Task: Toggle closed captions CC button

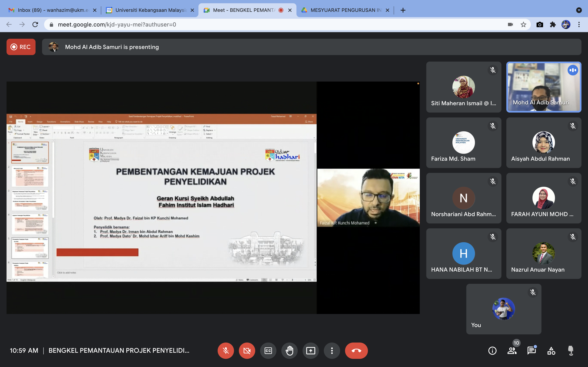Action: (268, 350)
